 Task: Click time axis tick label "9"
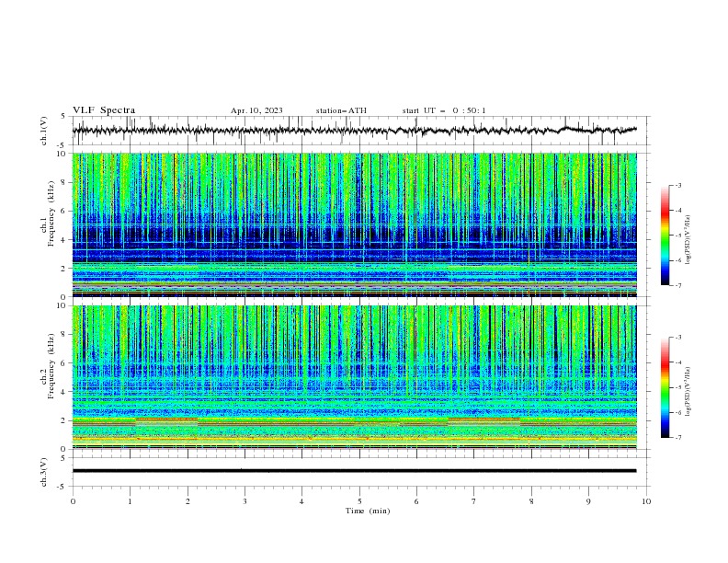tap(588, 501)
